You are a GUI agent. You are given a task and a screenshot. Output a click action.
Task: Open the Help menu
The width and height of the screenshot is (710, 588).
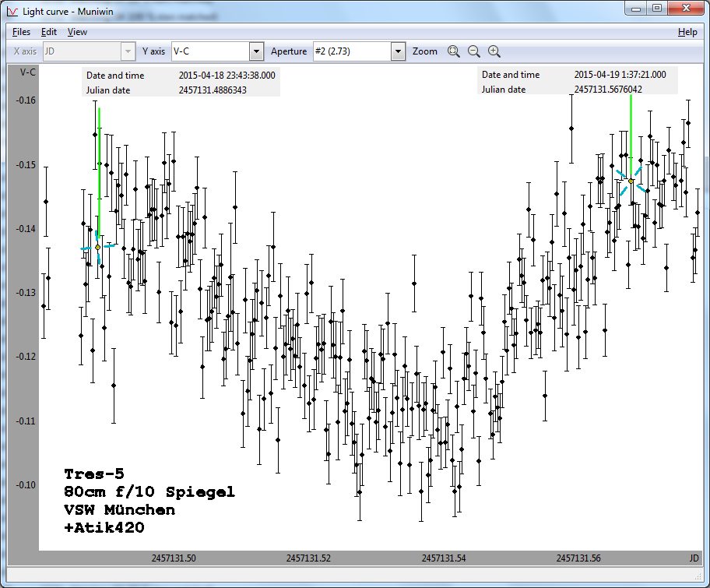[x=687, y=32]
